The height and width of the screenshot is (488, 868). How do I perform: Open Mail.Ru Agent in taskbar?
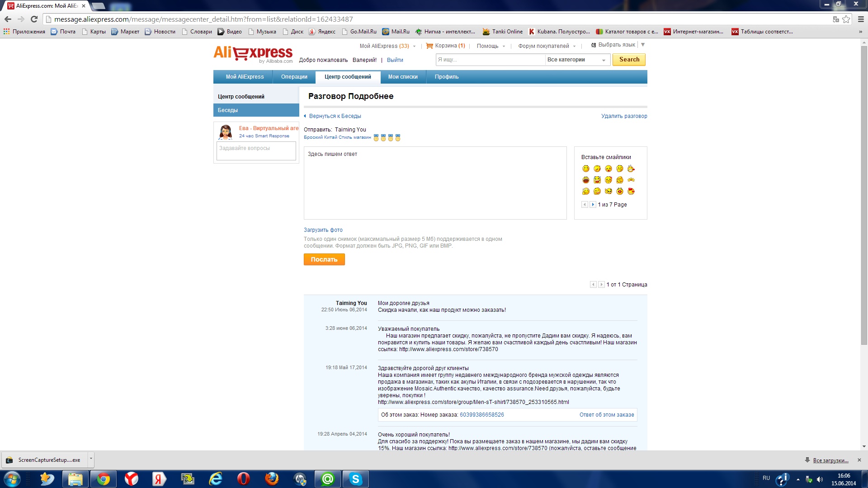point(328,479)
